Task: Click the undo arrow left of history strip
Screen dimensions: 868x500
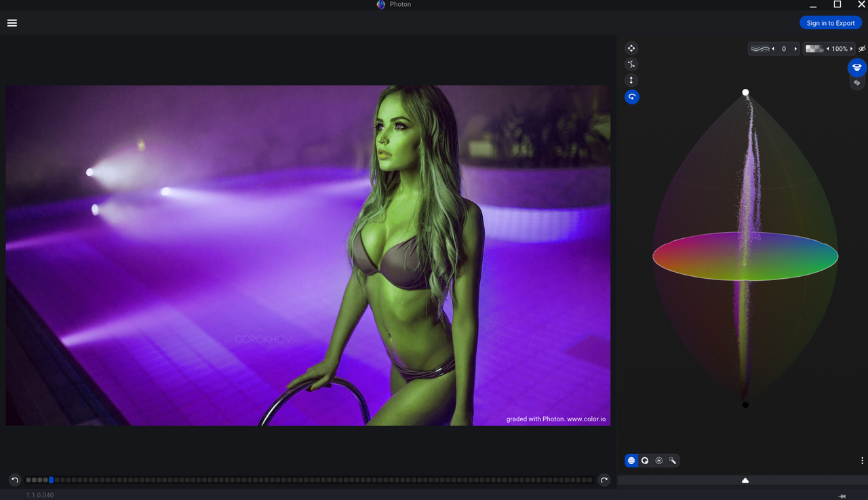Action: (15, 480)
